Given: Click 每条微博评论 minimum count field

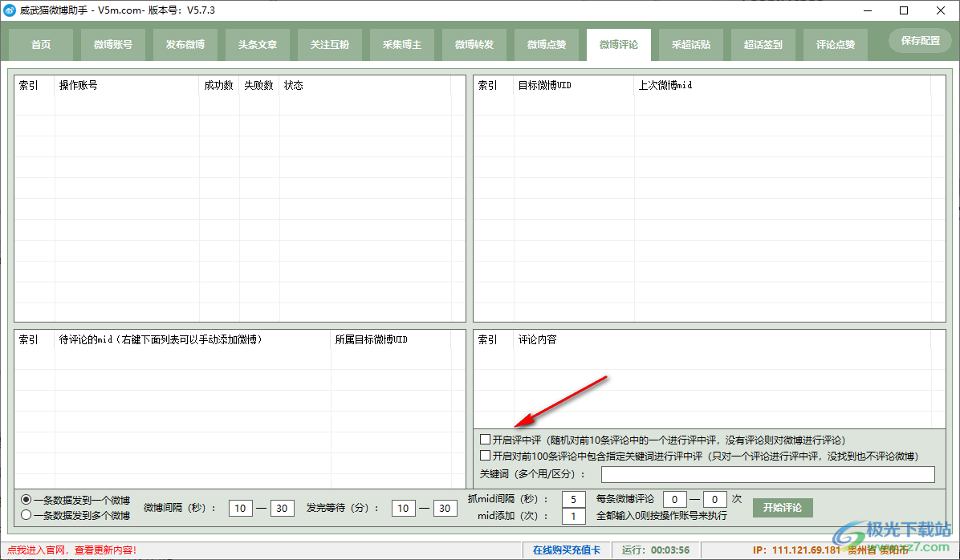Looking at the screenshot, I should pos(675,499).
